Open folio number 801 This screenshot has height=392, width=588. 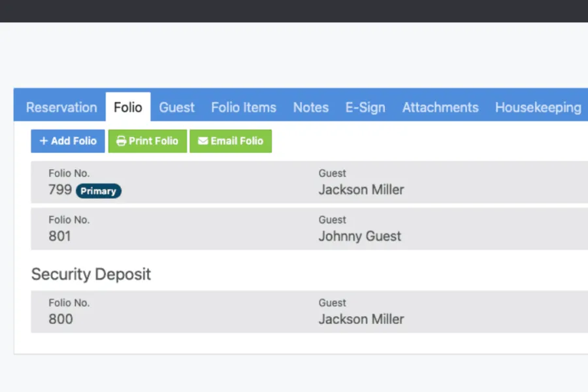click(x=59, y=237)
